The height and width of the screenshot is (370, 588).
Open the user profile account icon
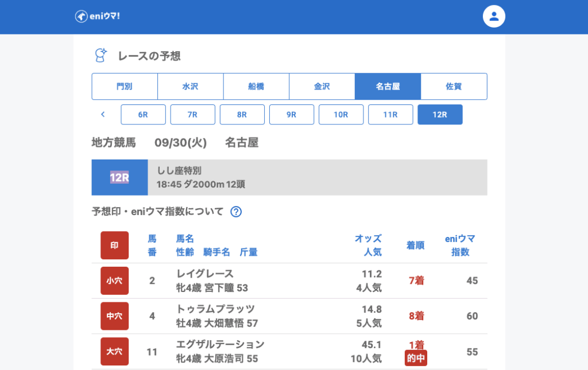pos(493,16)
